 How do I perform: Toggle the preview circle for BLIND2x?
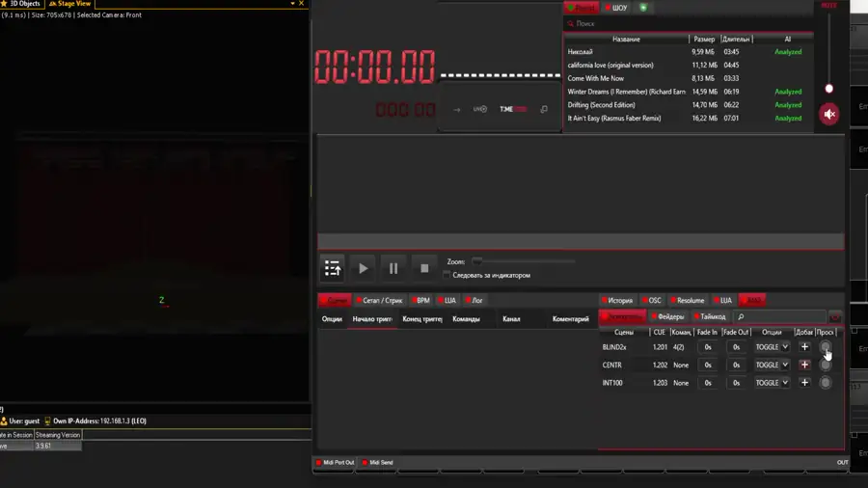(x=826, y=347)
